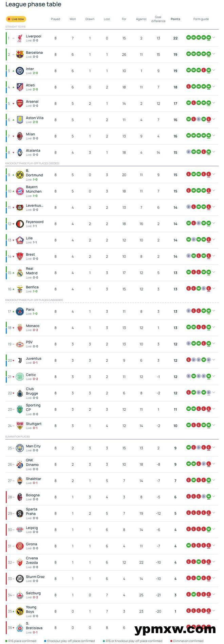
Task: Expand the Liverpool row chevron
Action: (214, 38)
